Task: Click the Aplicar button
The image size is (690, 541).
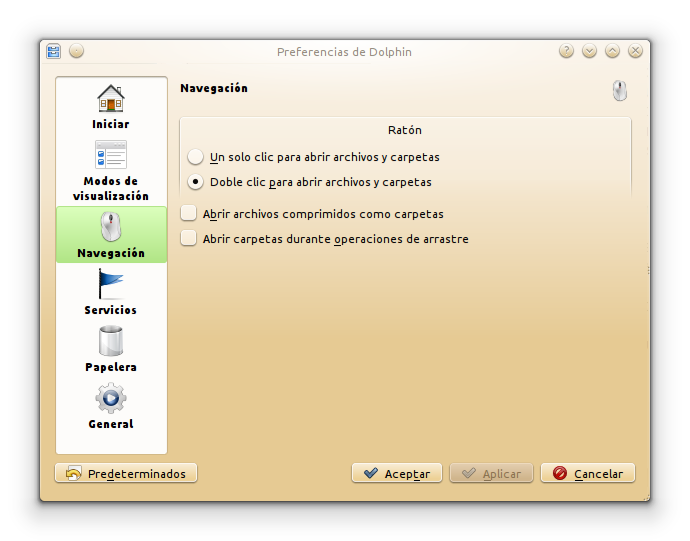Action: tap(491, 474)
